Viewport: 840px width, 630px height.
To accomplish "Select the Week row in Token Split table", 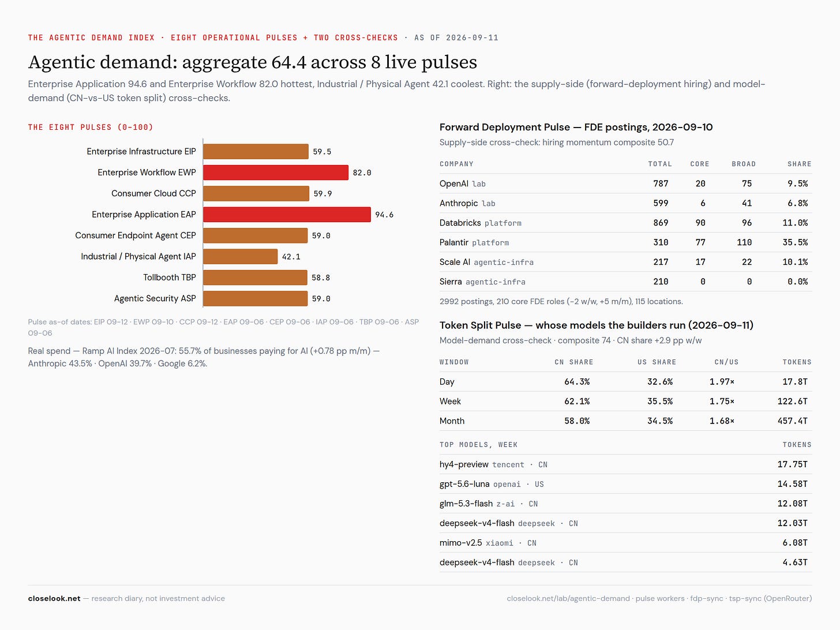I will [x=625, y=401].
